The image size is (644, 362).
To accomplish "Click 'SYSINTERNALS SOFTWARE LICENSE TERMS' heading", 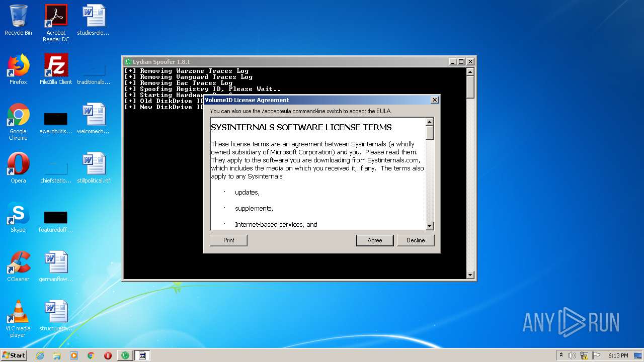I will point(301,128).
